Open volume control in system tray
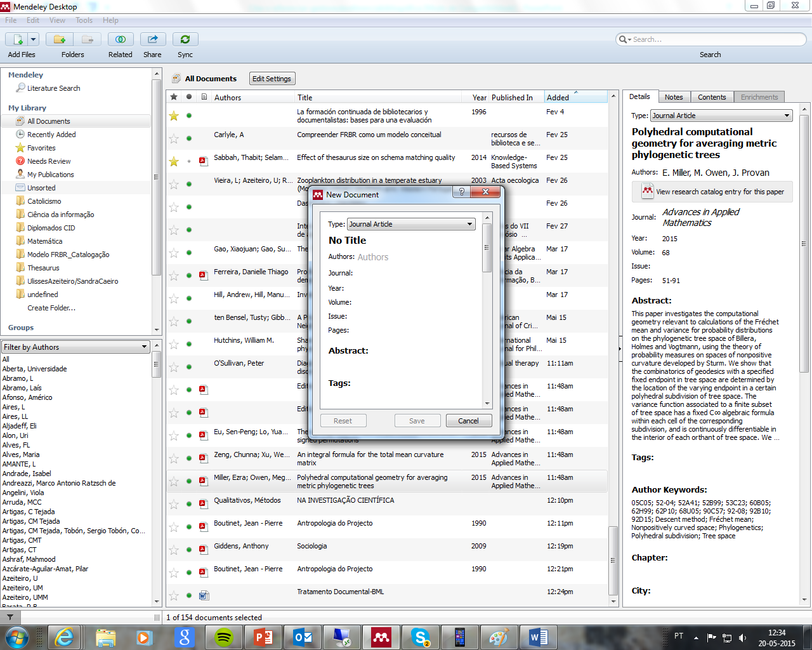This screenshot has width=812, height=650. point(742,638)
